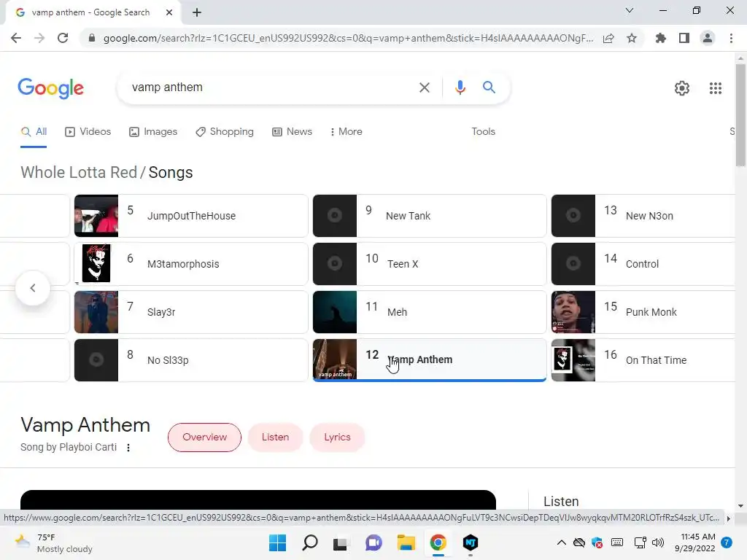Click the search query input field
The image size is (747, 560).
coord(269,87)
